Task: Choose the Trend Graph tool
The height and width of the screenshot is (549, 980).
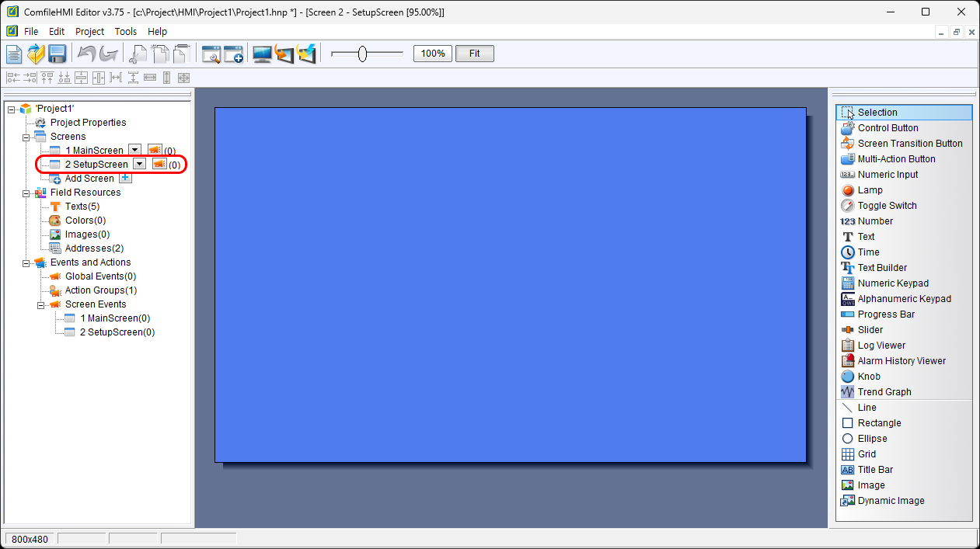Action: [884, 392]
